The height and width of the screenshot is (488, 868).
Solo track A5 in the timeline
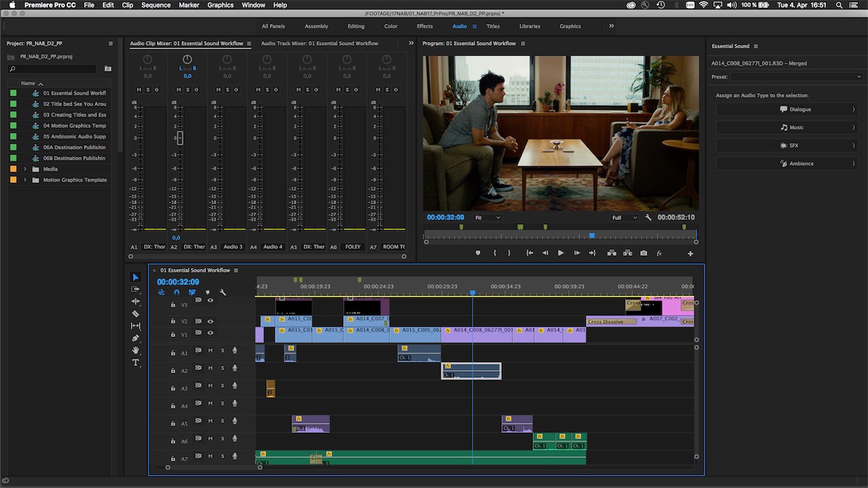[x=223, y=421]
